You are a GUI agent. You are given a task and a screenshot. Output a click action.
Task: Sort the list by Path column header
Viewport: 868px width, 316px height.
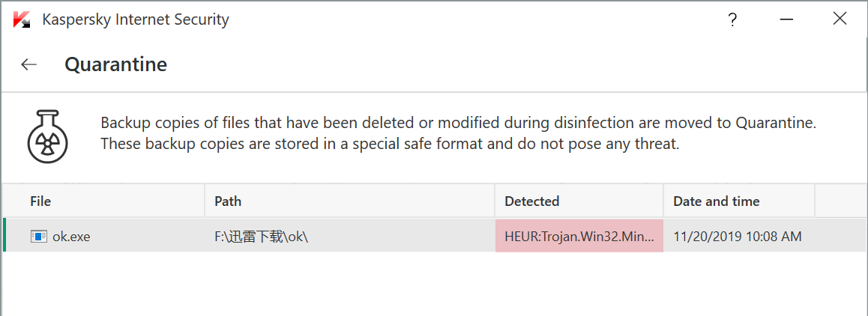click(x=349, y=201)
